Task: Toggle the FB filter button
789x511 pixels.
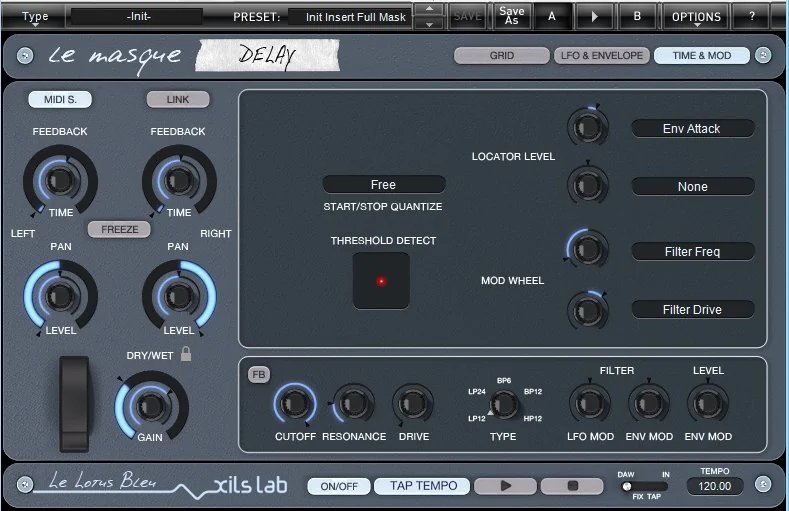Action: coord(259,374)
